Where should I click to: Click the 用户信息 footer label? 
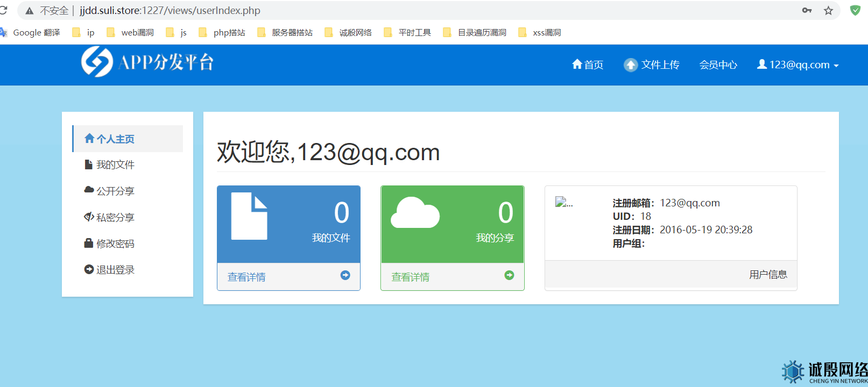[768, 275]
